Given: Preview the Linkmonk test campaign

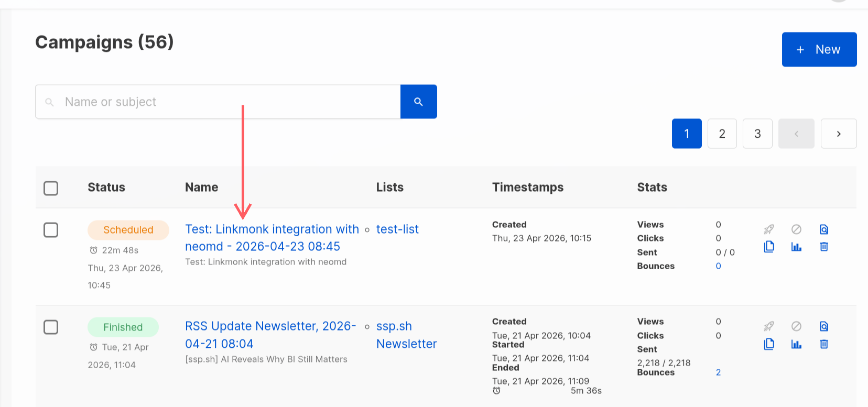Looking at the screenshot, I should click(824, 229).
